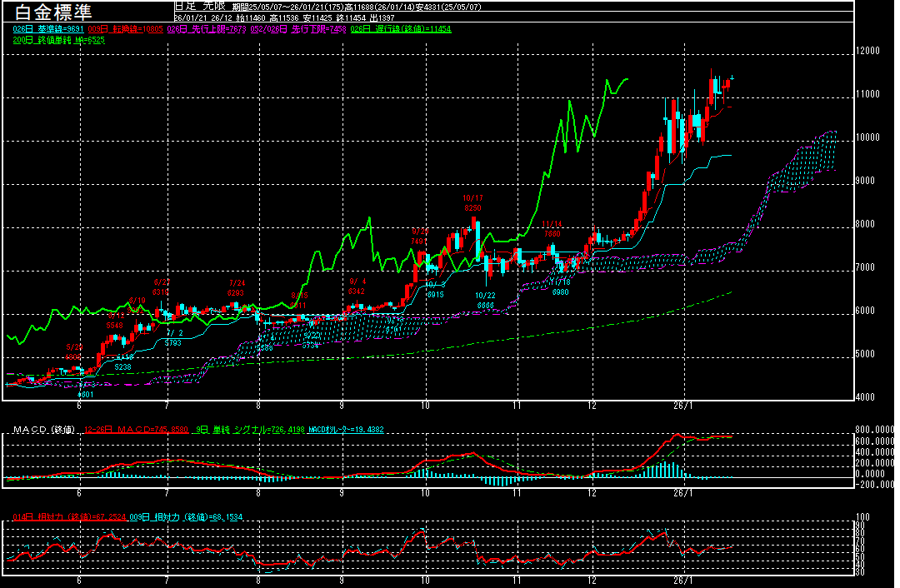
Task: Click the 9/4 price marker 8342
Action: click(357, 292)
